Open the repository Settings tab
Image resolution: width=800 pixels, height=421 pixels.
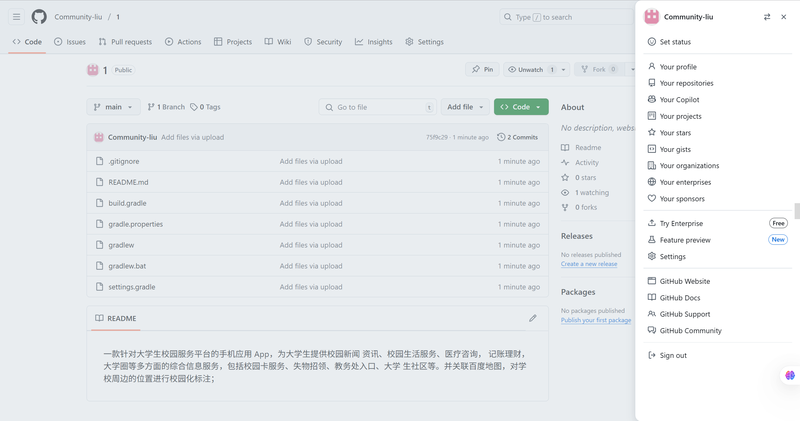pyautogui.click(x=424, y=42)
